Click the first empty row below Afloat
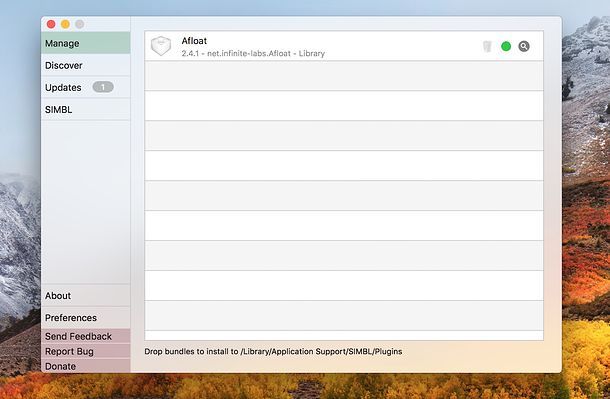This screenshot has width=610, height=399. point(344,76)
